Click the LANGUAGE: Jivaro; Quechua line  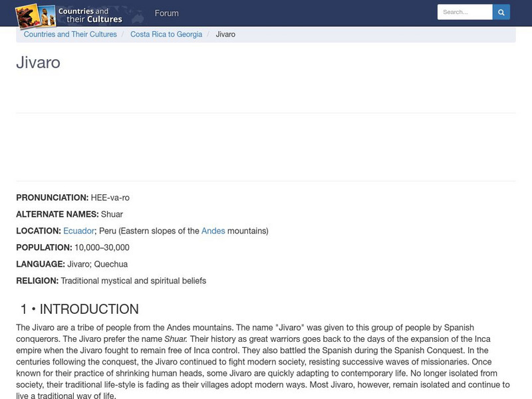[x=72, y=264]
